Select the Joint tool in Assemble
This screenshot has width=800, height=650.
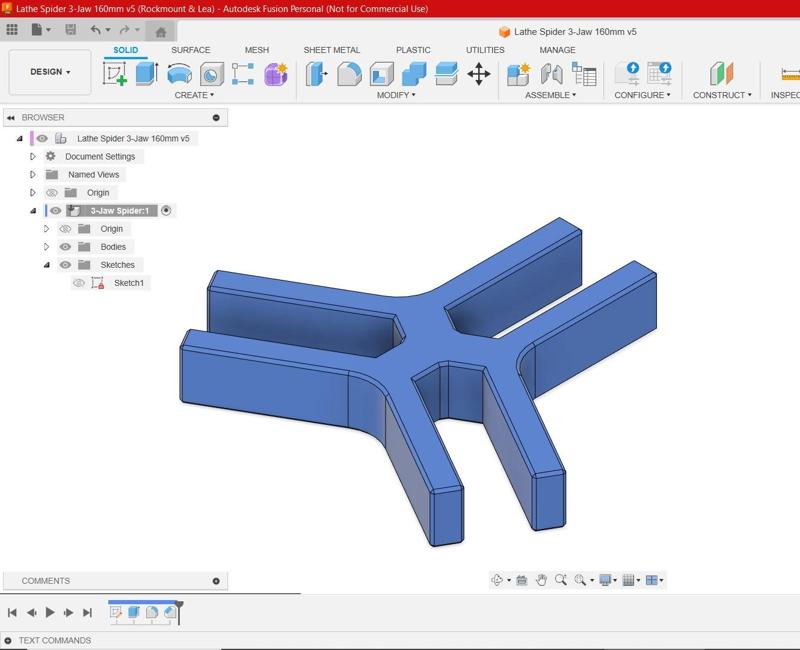tap(552, 74)
